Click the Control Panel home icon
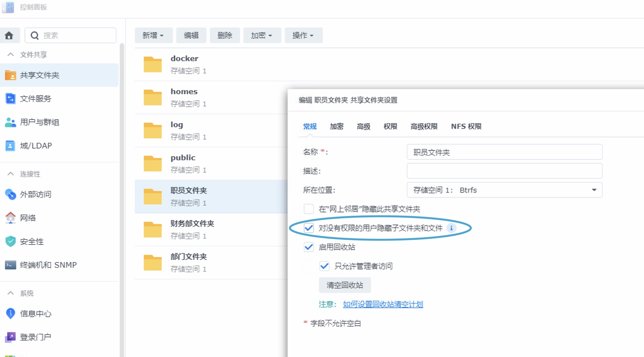 click(9, 35)
